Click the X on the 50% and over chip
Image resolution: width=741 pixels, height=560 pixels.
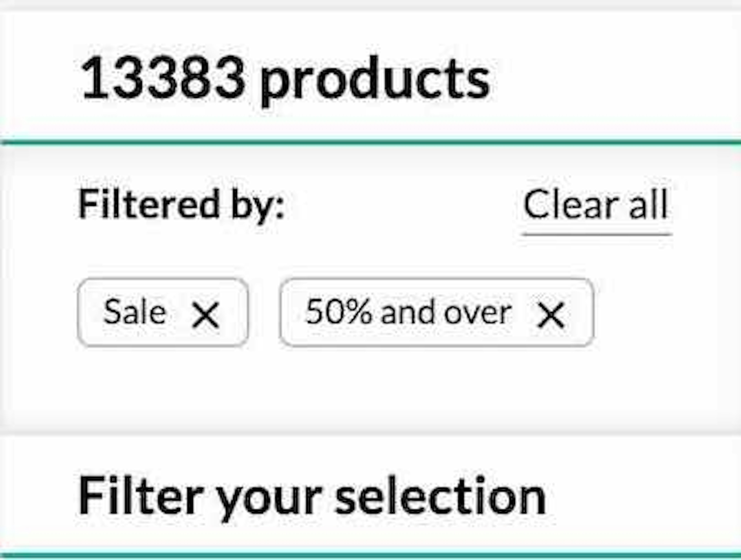(551, 314)
